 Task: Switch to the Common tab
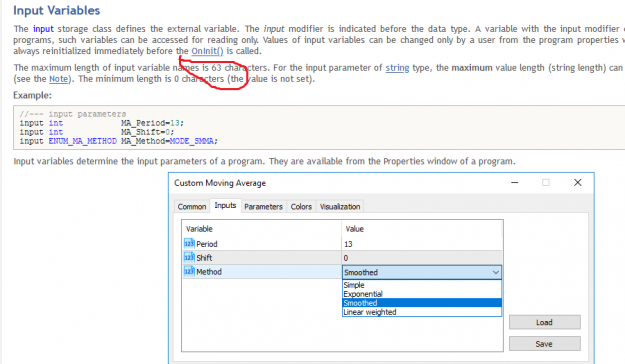[x=192, y=207]
